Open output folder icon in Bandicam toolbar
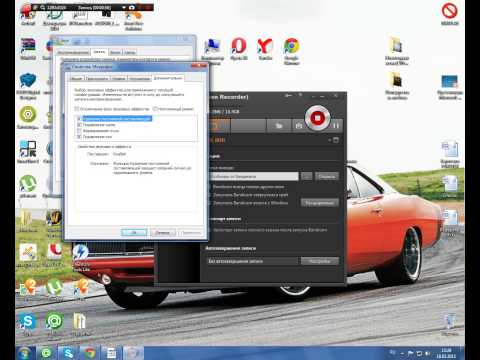This screenshot has height=360, width=480. point(279,125)
